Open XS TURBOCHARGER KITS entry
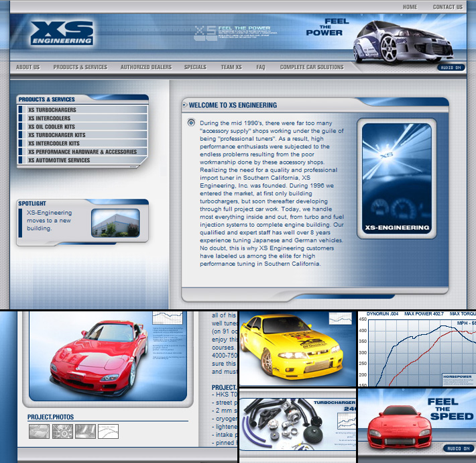The image size is (476, 463). pyautogui.click(x=82, y=135)
